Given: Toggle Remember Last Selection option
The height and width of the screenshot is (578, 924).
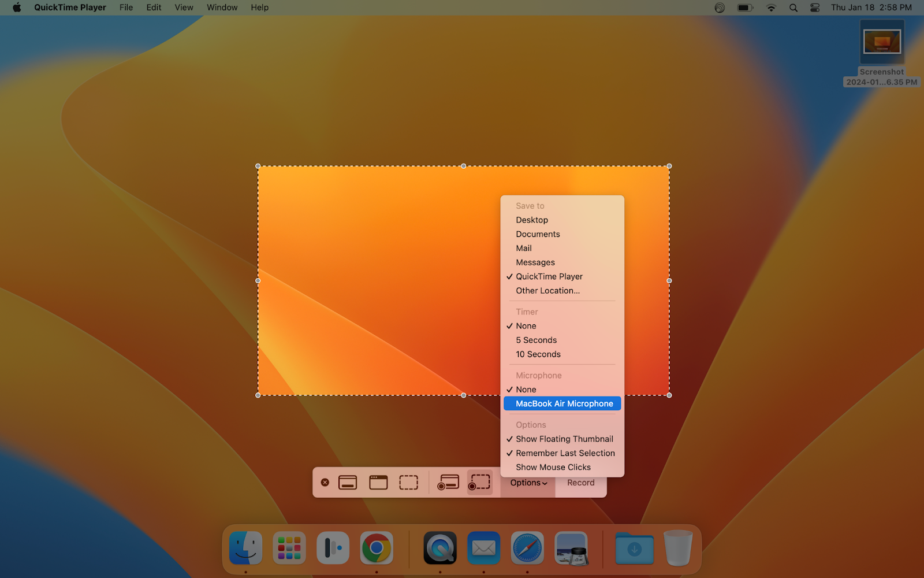Looking at the screenshot, I should [x=562, y=453].
